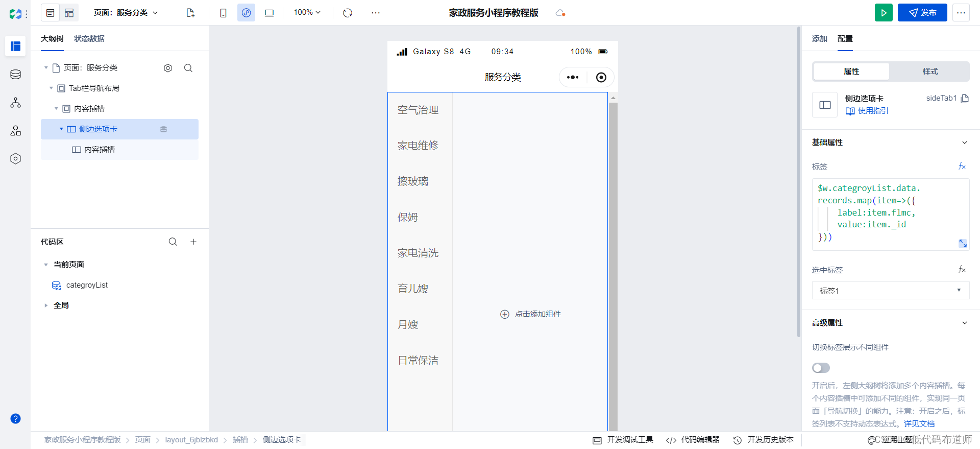Open the 使用指引 link
The width and height of the screenshot is (980, 449).
[867, 111]
